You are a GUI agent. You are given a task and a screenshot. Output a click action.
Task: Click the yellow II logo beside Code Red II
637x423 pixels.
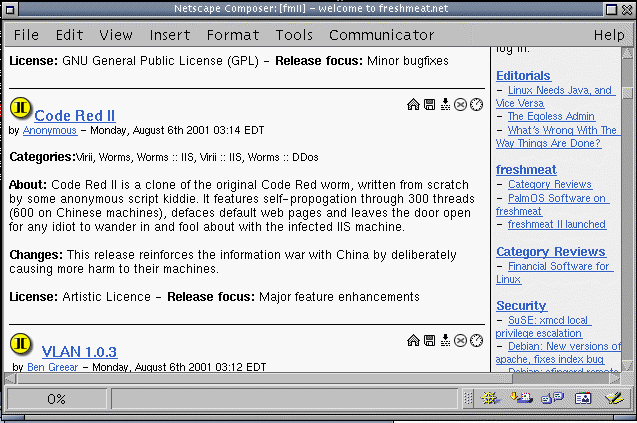click(x=21, y=108)
